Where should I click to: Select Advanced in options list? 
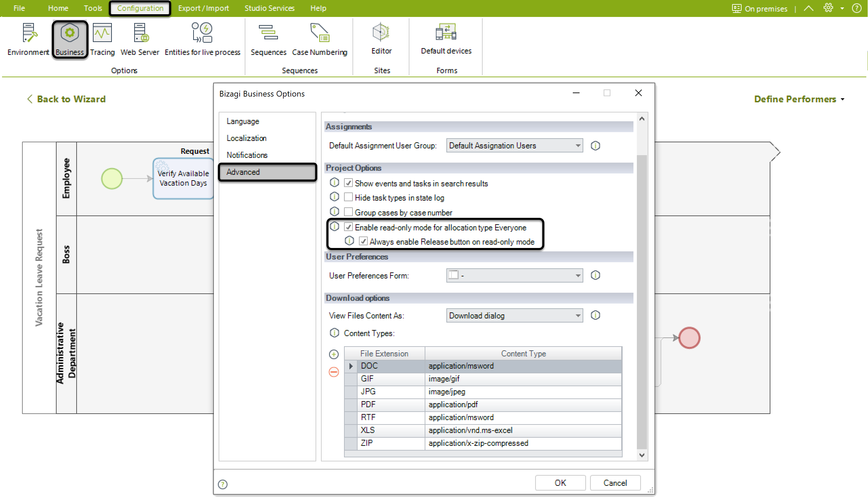pyautogui.click(x=267, y=172)
